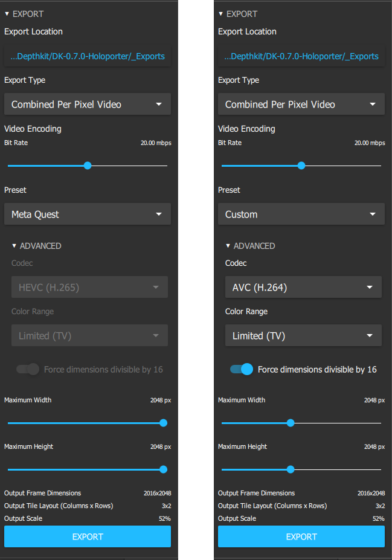Click the Maximum Width slider handle, right panel
The width and height of the screenshot is (392, 560).
click(291, 423)
